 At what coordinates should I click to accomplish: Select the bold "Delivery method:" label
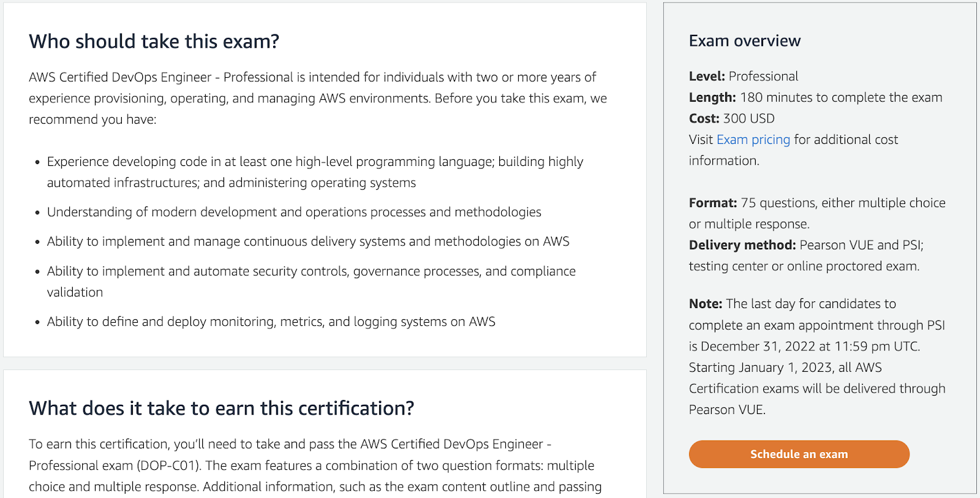tap(742, 245)
